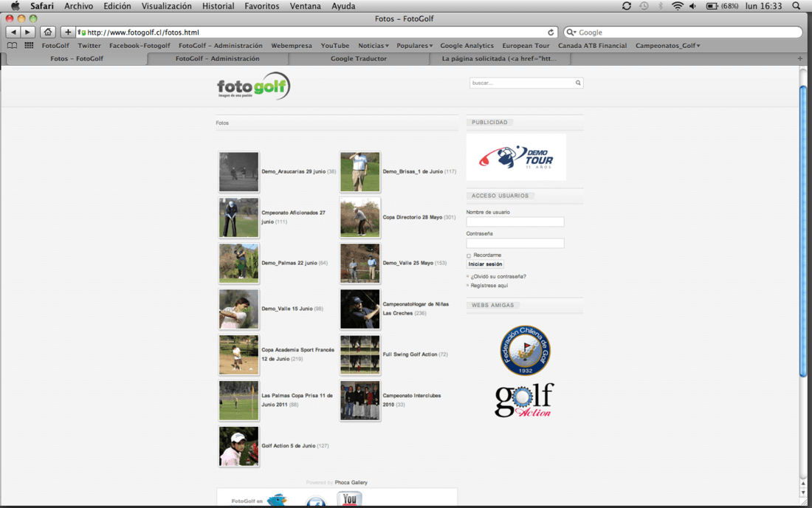Open the Demo_Valle 15 Junio album link
Screen dimensions: 812x508
(287, 309)
